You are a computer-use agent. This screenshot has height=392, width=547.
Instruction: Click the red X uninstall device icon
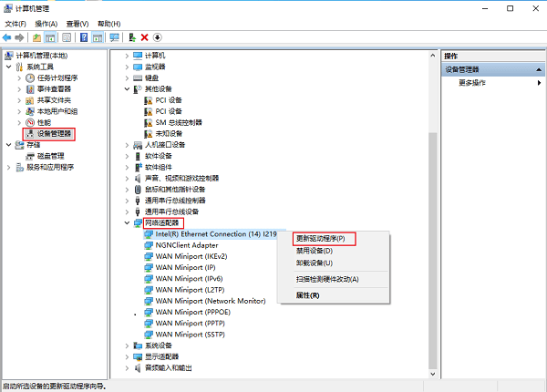[x=144, y=37]
